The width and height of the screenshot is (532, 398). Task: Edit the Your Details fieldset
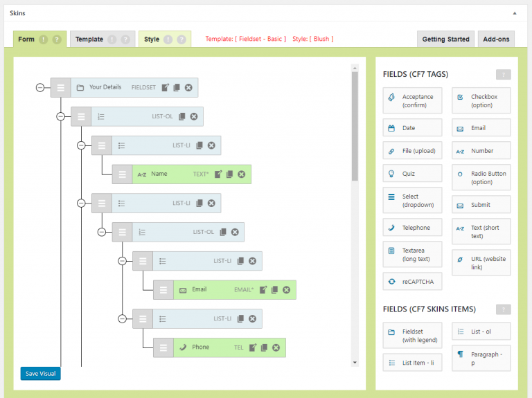tap(165, 88)
